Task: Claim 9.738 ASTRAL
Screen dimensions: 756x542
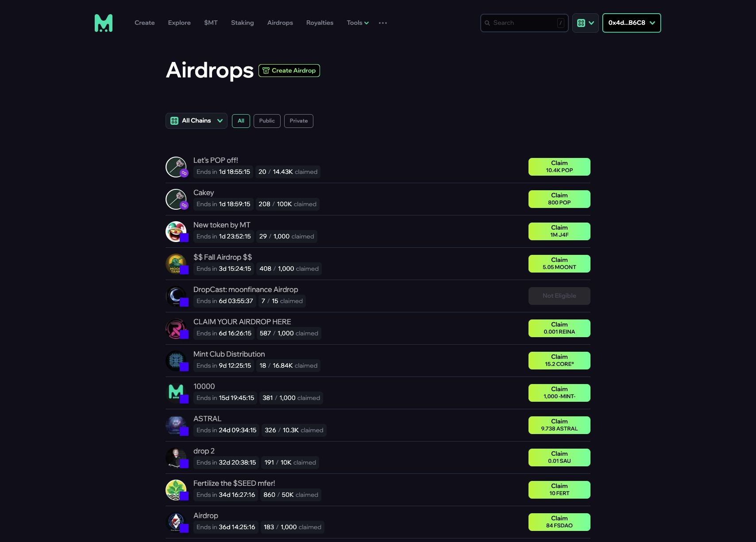Action: [559, 425]
